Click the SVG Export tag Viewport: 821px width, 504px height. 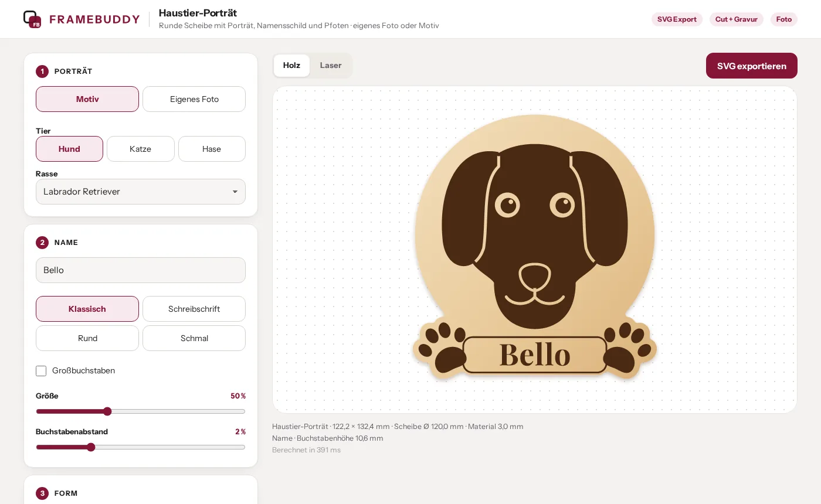click(677, 19)
